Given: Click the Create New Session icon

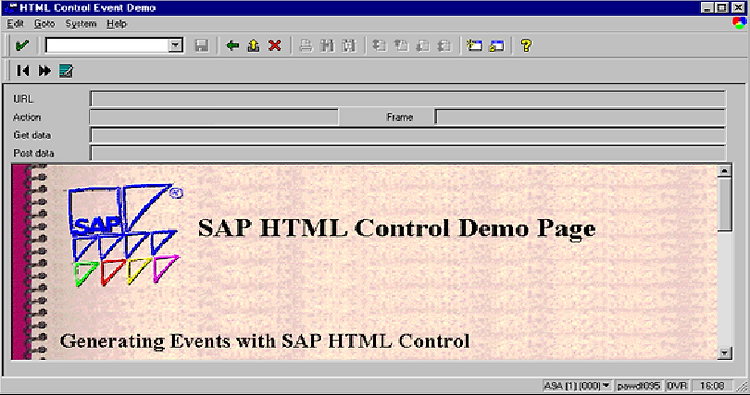Looking at the screenshot, I should [474, 45].
